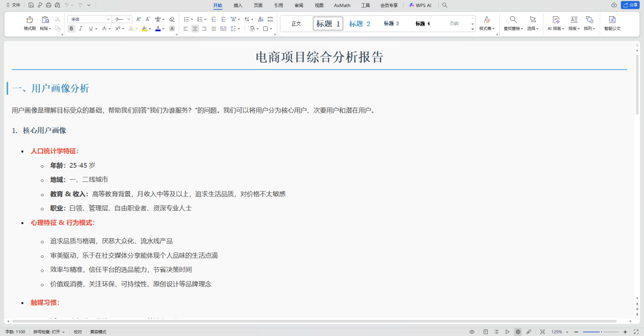Enter full screen via status bar icon
Viewport: 644px width, 336px height.
tap(636, 332)
